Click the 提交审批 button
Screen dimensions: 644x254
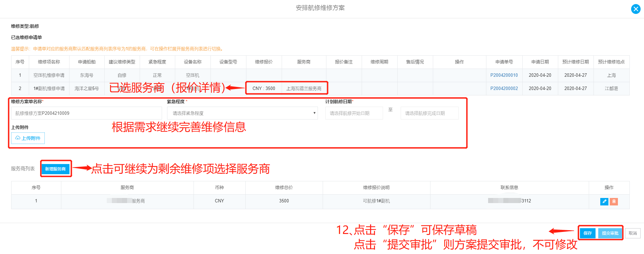pos(610,233)
